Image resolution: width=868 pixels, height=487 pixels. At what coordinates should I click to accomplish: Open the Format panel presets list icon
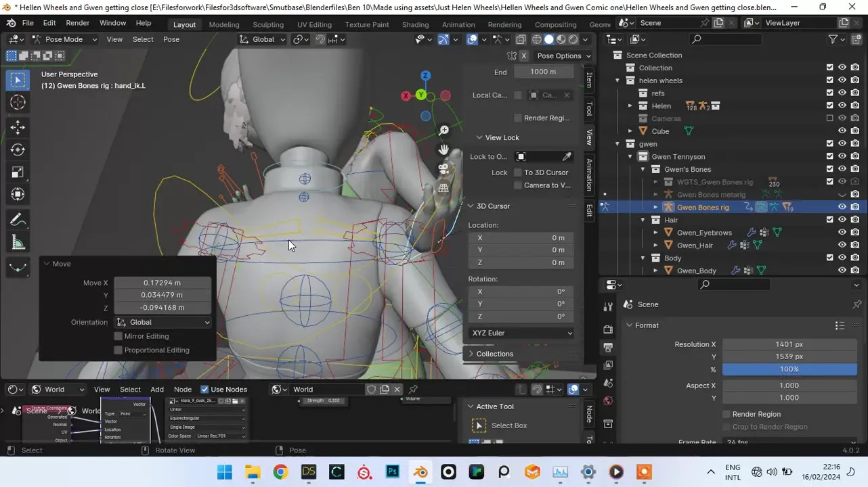pos(840,325)
